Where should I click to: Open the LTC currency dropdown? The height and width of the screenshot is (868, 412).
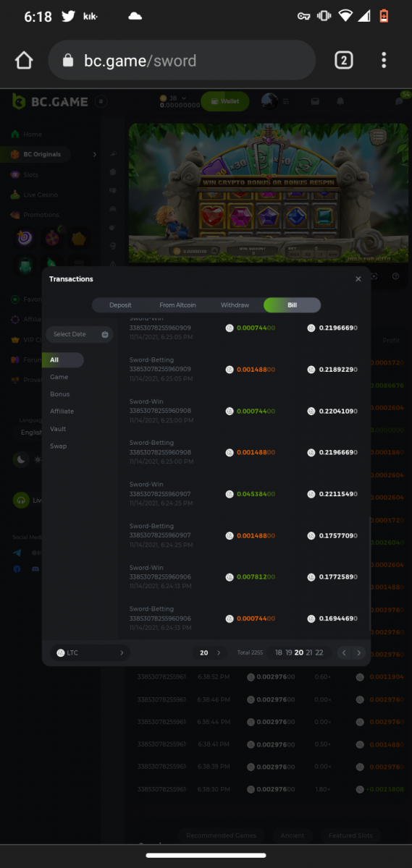[x=91, y=652]
